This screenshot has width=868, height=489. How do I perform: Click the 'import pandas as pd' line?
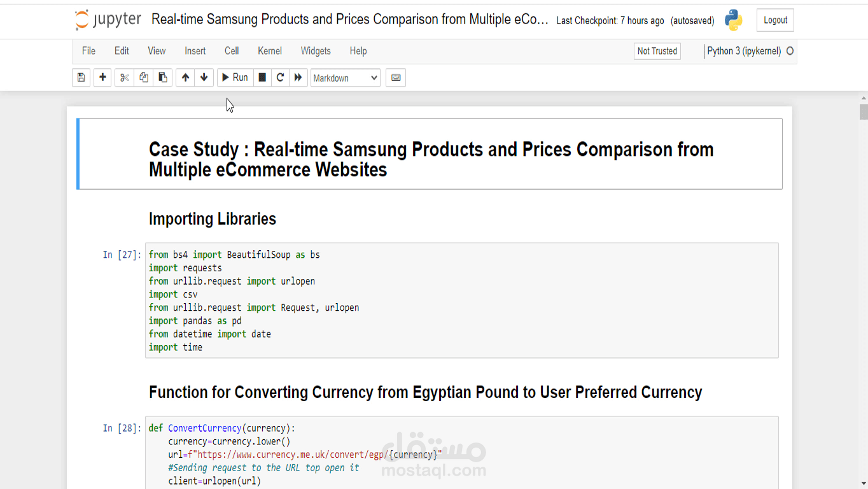[195, 321]
